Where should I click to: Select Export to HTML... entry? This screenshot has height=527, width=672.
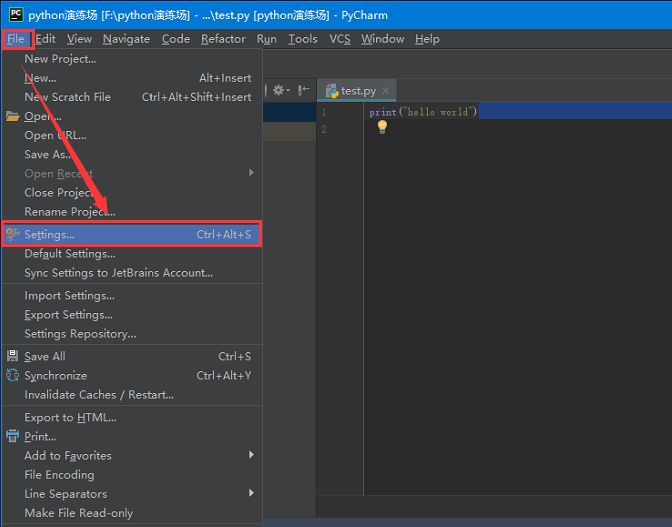click(132, 417)
